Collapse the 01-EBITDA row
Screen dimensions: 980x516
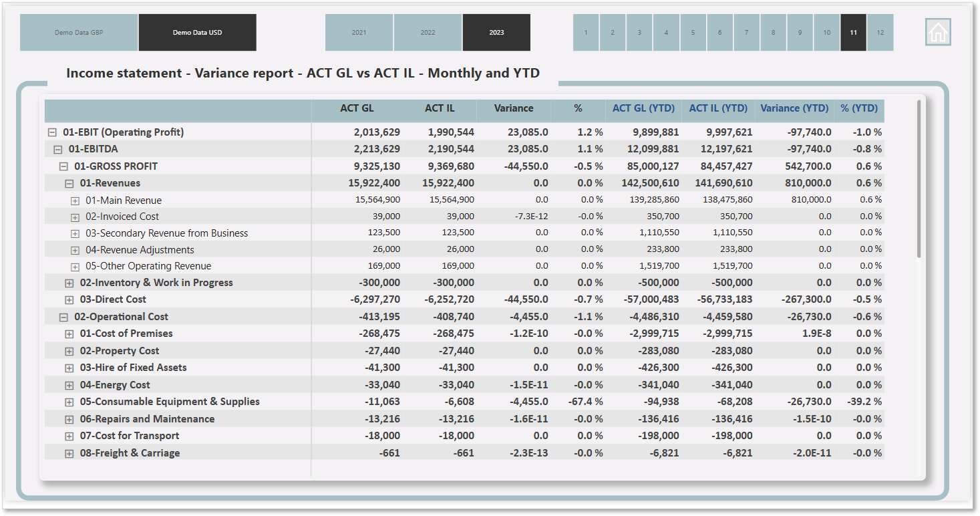[x=57, y=149]
